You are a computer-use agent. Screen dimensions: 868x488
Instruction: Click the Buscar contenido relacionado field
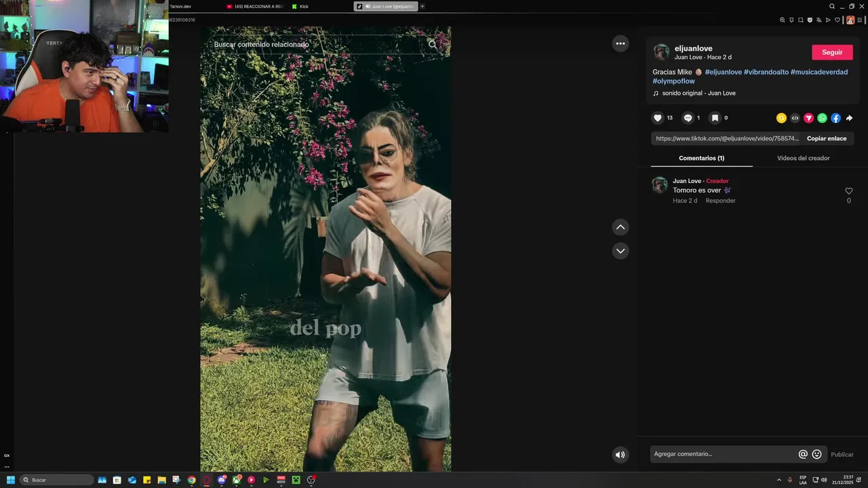point(319,45)
